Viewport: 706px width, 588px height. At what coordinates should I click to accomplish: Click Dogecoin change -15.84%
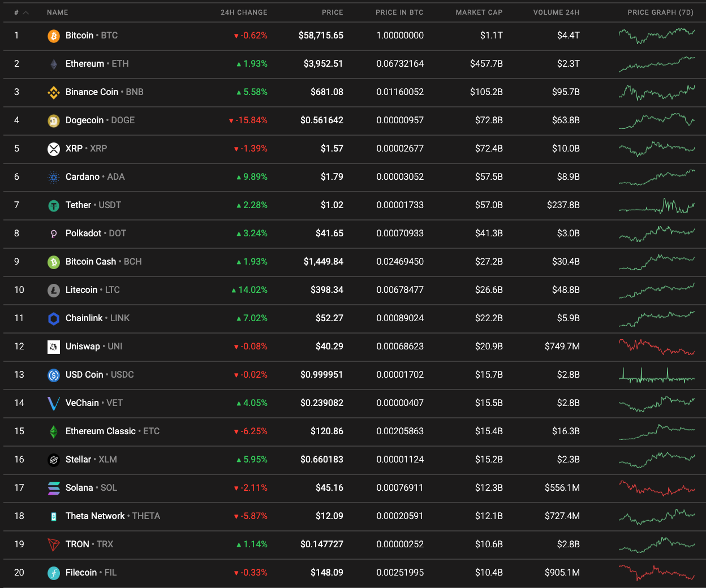pos(248,120)
